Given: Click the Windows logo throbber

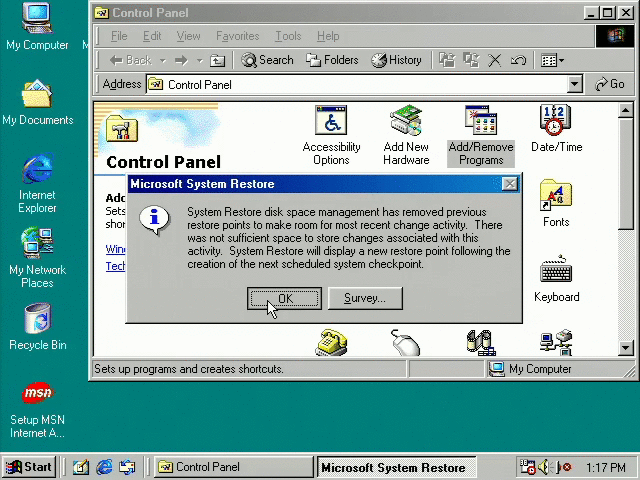Looking at the screenshot, I should click(x=615, y=36).
